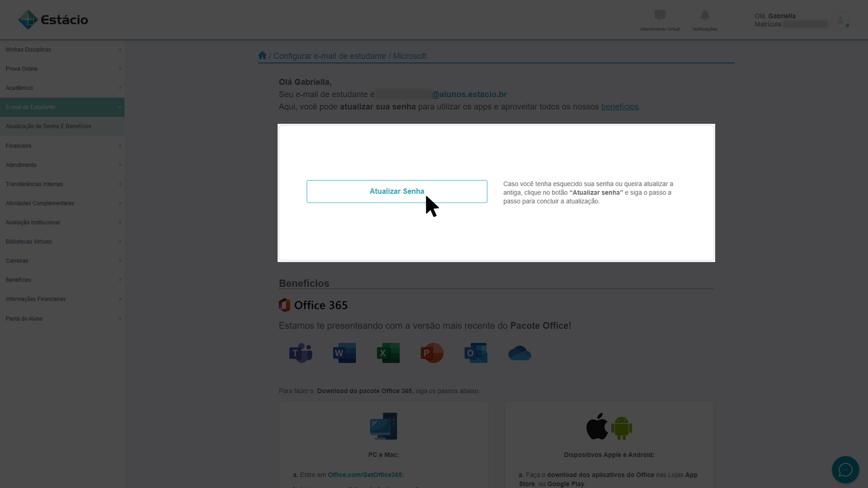Image resolution: width=868 pixels, height=488 pixels.
Task: Open Office.com/GetOffice365 link
Action: click(365, 475)
